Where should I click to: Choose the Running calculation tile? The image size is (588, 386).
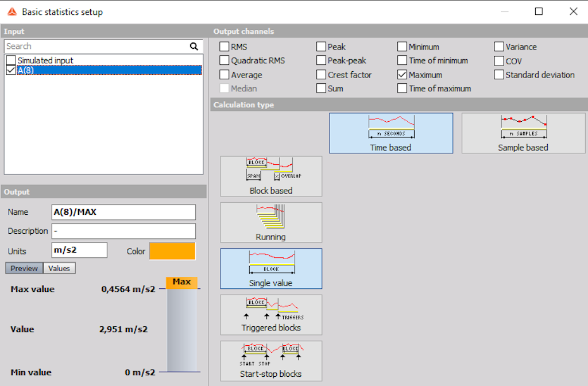(271, 222)
